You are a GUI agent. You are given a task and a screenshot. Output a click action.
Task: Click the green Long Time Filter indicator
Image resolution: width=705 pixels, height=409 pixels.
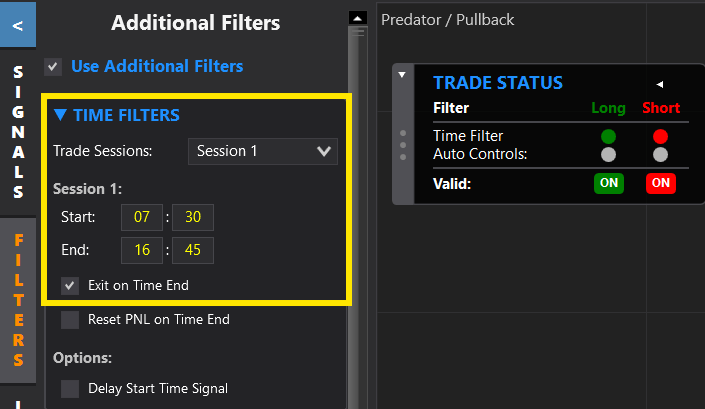(608, 136)
